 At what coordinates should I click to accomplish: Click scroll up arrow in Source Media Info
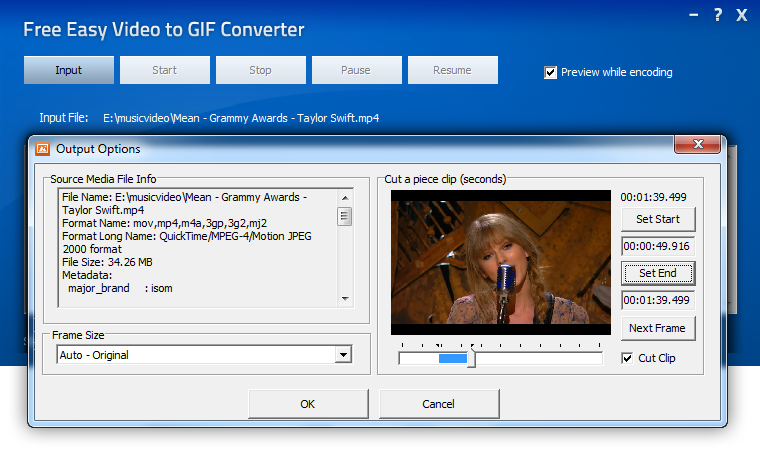345,198
